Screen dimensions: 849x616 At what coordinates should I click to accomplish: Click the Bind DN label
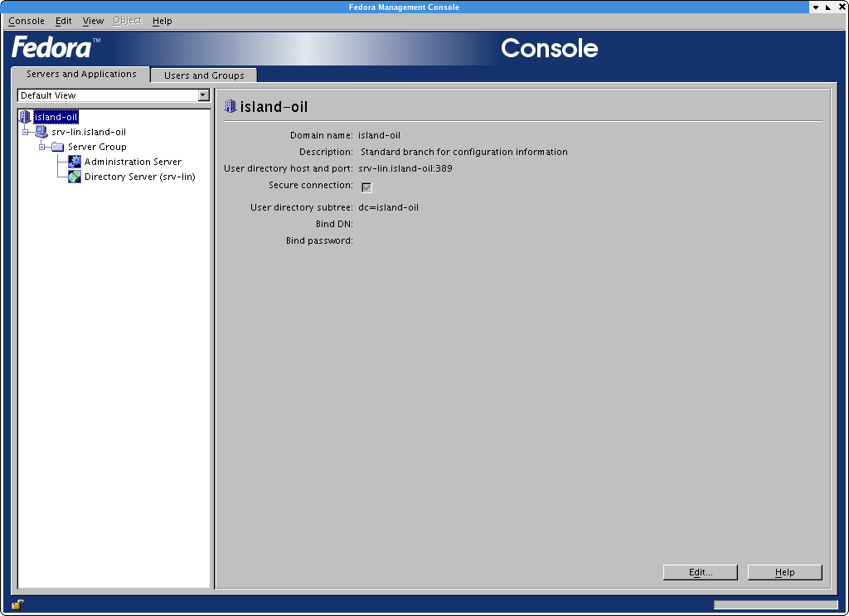(x=334, y=224)
